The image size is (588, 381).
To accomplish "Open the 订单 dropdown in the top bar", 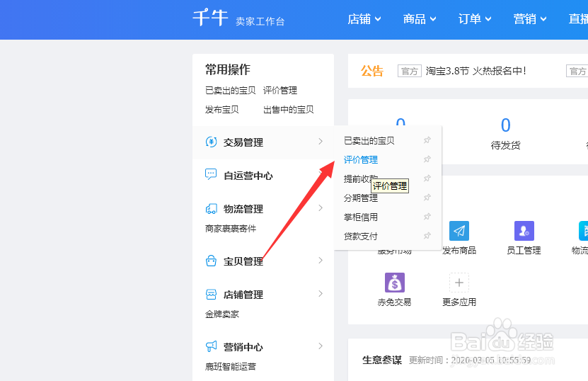I will [x=474, y=19].
